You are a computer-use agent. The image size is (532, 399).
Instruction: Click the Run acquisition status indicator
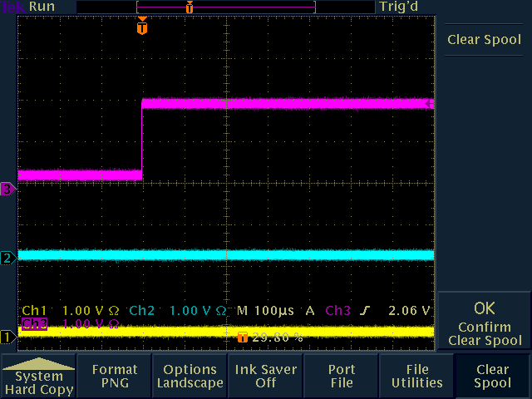pos(42,7)
